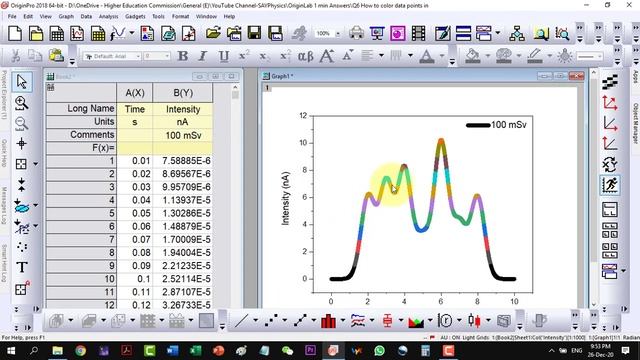
Task: Select the A(X) column header
Action: pyautogui.click(x=135, y=93)
